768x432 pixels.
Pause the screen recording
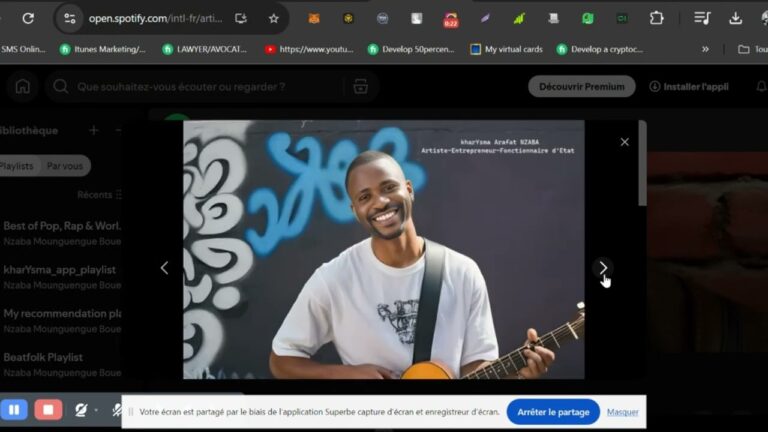click(x=14, y=409)
